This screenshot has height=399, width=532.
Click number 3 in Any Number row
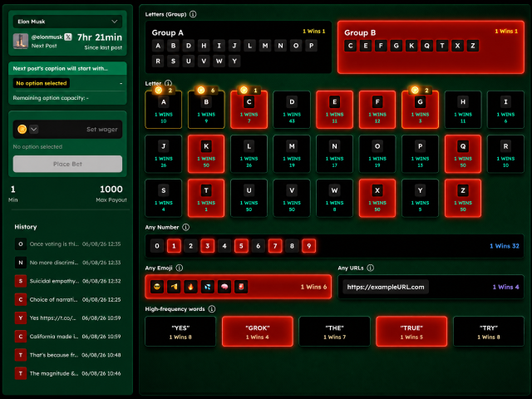point(208,246)
